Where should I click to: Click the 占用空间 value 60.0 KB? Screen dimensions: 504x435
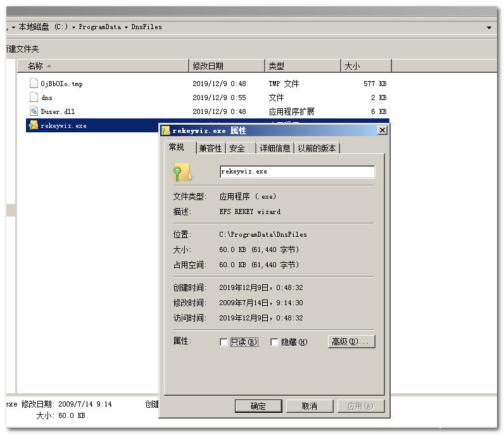259,265
